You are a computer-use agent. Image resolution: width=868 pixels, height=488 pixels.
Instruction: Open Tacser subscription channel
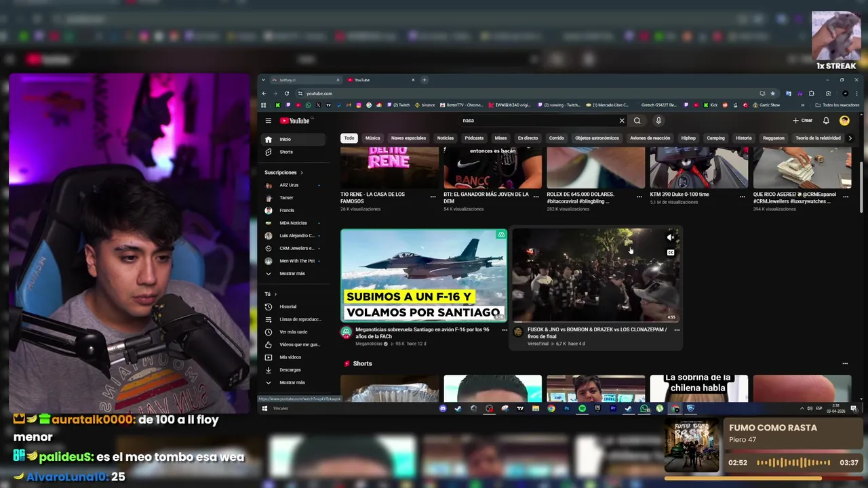[295, 198]
